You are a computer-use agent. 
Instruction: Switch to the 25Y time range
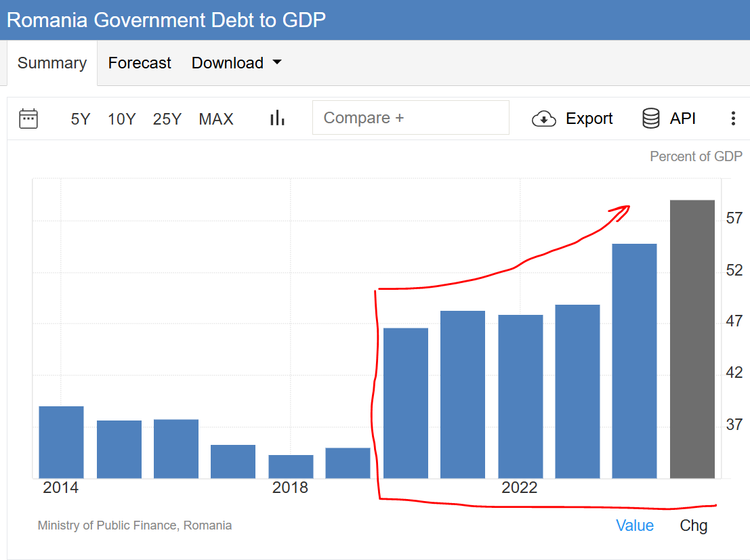point(167,119)
